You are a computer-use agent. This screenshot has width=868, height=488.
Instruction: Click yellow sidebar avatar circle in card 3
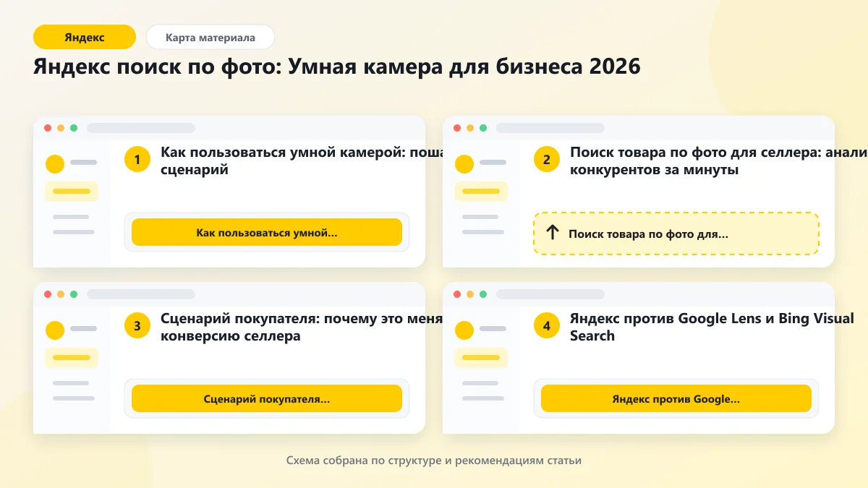[x=55, y=330]
